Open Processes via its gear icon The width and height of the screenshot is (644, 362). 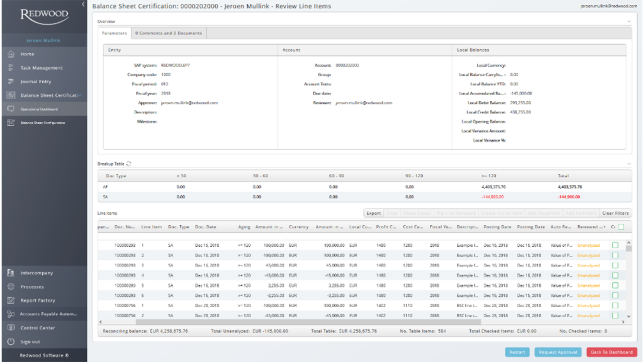coord(11,287)
